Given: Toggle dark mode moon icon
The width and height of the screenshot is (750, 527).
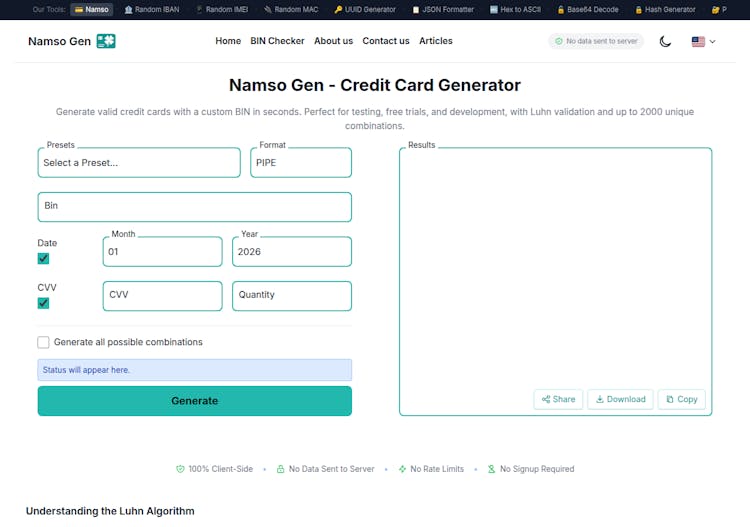Looking at the screenshot, I should [x=665, y=41].
